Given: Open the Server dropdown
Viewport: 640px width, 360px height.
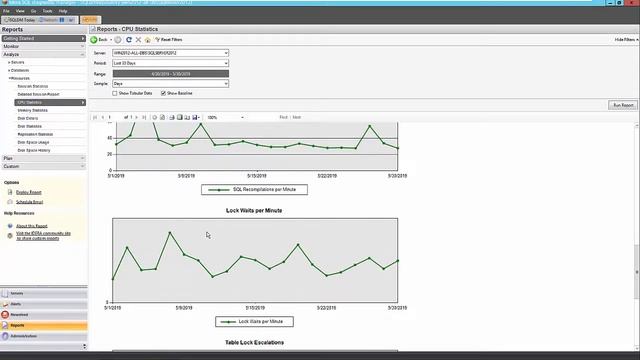Looking at the screenshot, I should (x=226, y=53).
